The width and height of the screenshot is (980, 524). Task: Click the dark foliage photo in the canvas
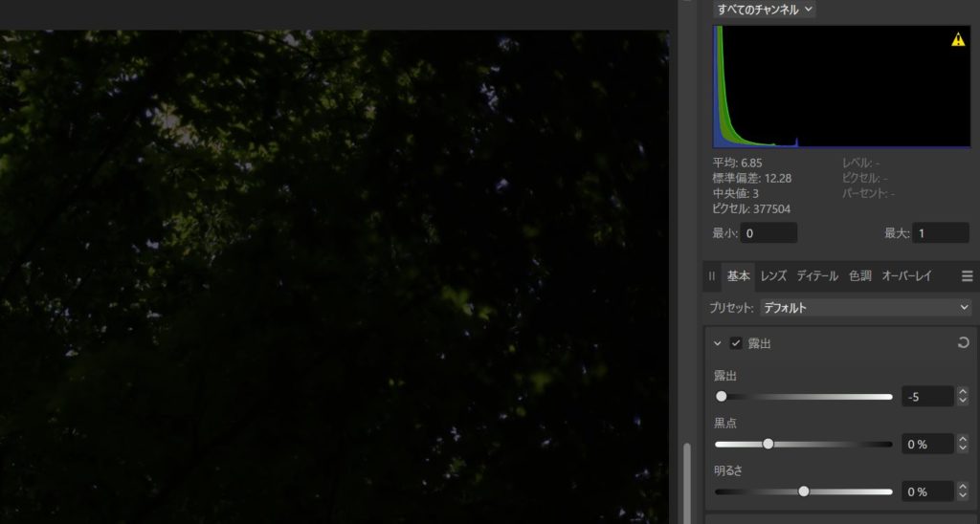[334, 276]
